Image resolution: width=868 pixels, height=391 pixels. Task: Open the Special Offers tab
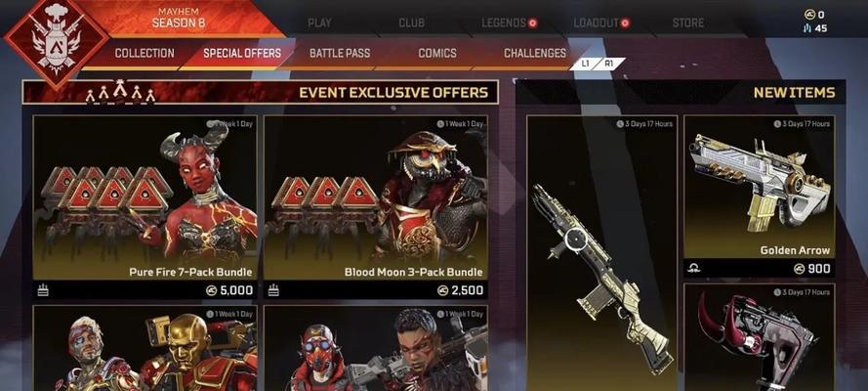(x=242, y=54)
